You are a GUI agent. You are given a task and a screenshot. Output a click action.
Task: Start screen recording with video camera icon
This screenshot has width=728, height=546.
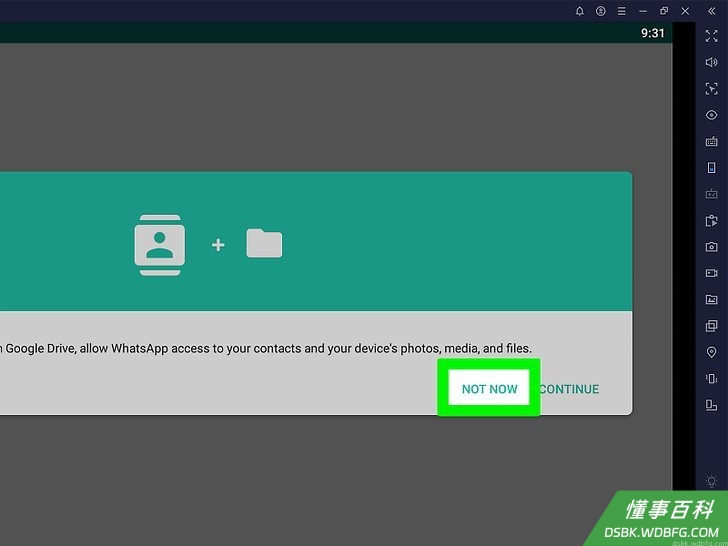point(711,273)
